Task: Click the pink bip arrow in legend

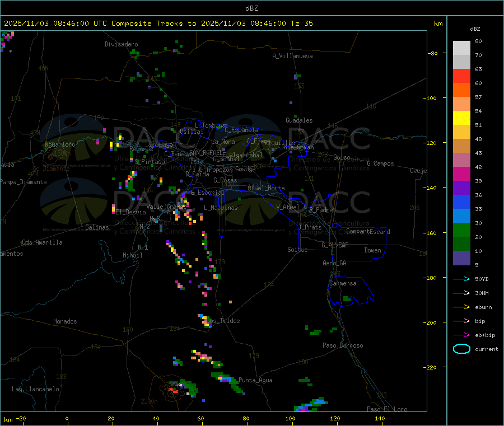Action: click(x=461, y=321)
